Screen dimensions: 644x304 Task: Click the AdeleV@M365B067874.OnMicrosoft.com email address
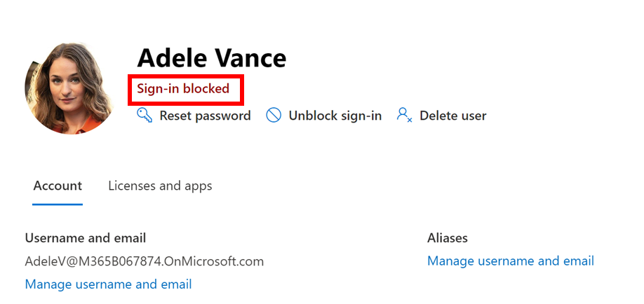144,261
